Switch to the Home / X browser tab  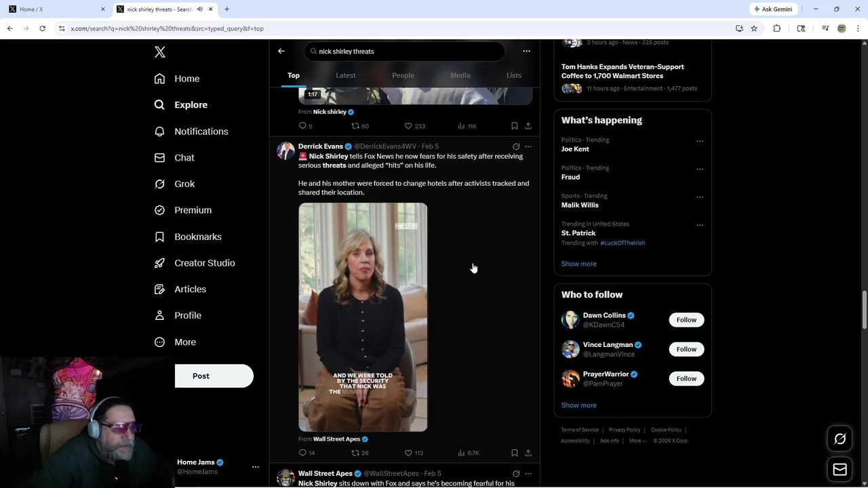(57, 9)
